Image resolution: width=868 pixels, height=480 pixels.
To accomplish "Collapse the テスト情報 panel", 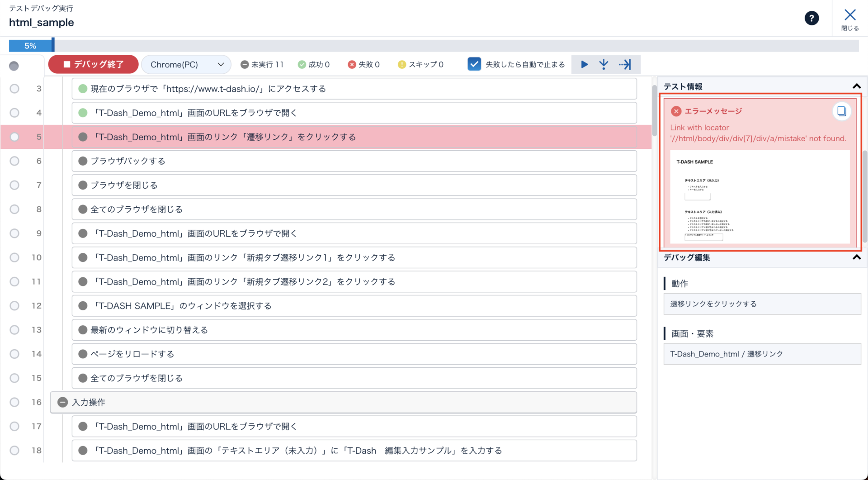I will (856, 86).
